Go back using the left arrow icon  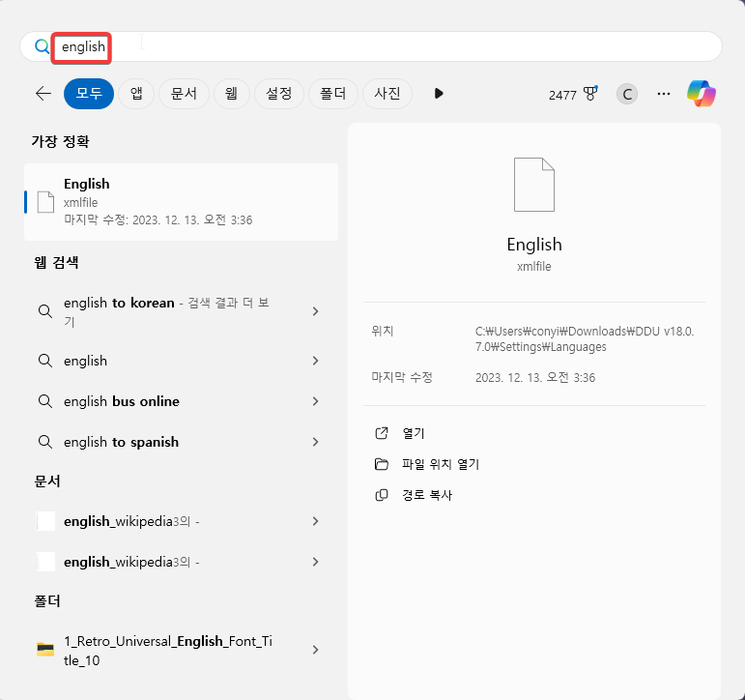[x=43, y=93]
